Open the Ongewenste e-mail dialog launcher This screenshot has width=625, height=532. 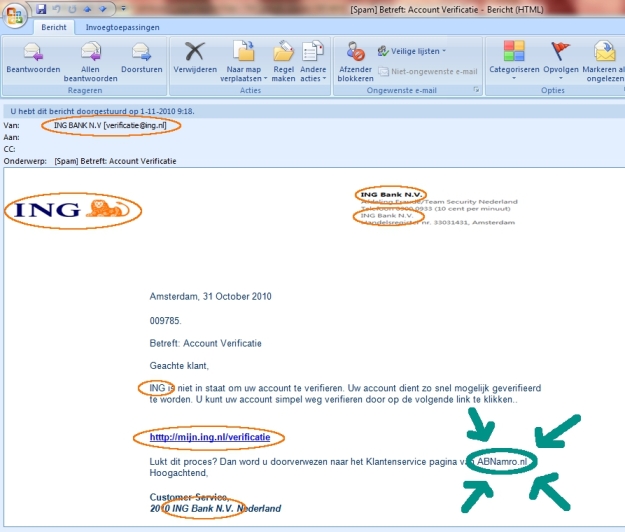click(476, 90)
